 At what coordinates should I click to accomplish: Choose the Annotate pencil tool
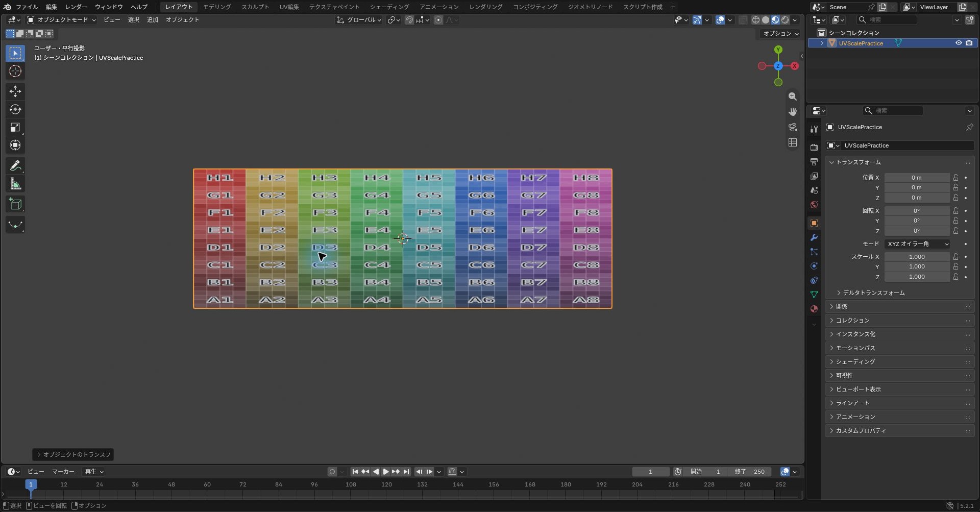(x=15, y=166)
